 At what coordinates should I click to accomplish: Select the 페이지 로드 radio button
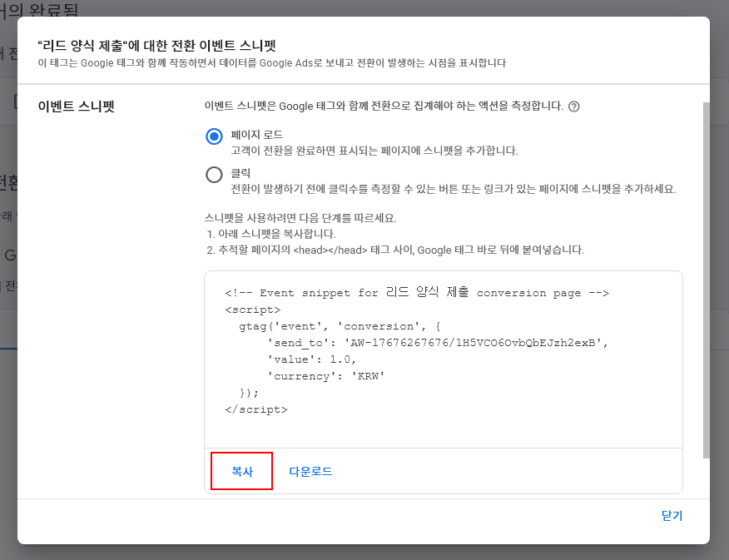click(214, 137)
